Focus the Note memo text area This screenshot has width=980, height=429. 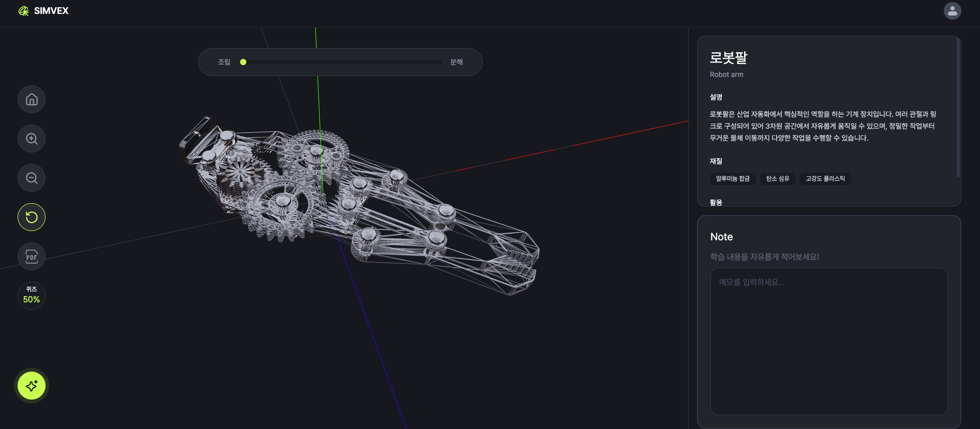pos(829,341)
